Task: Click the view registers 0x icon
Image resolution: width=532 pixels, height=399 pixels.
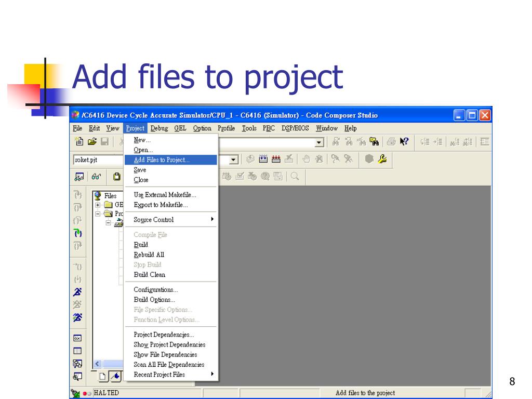Action: (77, 338)
